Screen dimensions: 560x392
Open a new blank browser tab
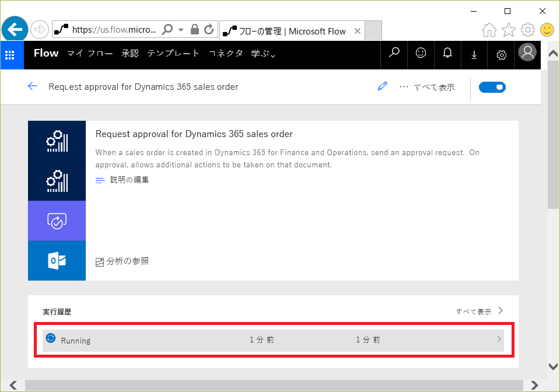pos(373,30)
